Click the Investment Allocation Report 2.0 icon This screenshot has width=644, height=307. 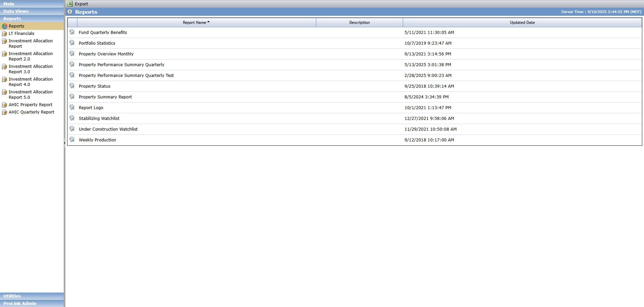click(5, 54)
